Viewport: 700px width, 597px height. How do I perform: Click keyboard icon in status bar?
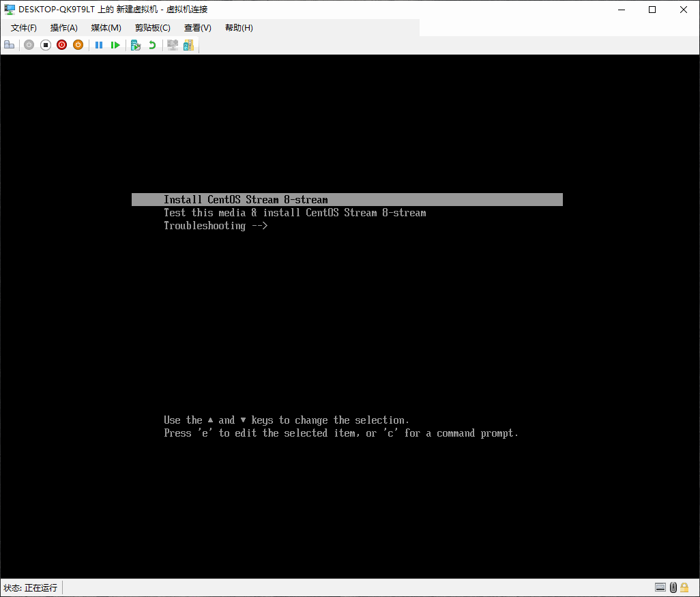coord(660,587)
